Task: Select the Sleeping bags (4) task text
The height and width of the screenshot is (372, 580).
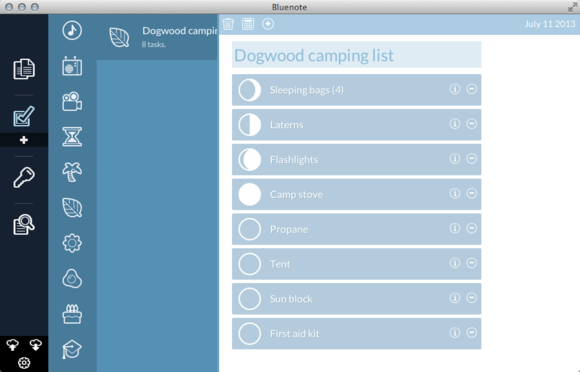Action: coord(307,90)
